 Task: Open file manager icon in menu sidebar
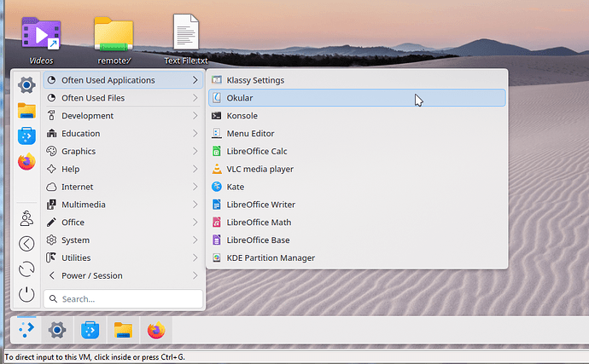click(x=26, y=111)
